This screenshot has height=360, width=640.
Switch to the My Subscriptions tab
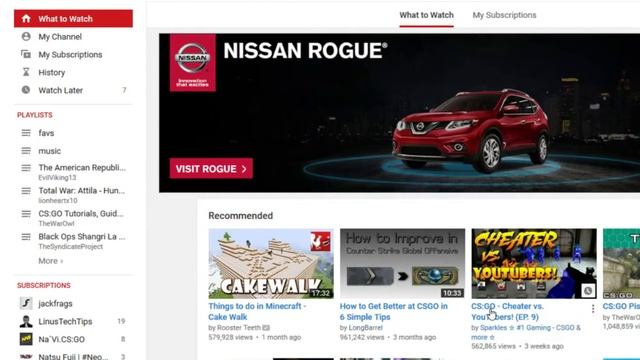point(504,15)
